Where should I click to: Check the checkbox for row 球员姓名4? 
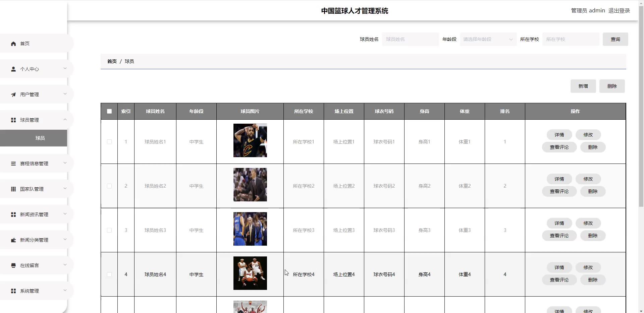[x=109, y=274]
